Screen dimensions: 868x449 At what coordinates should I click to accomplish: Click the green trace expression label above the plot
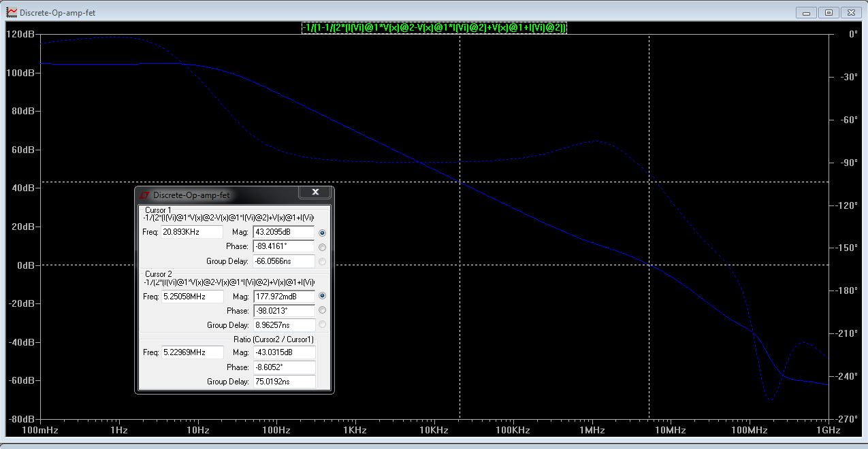click(434, 27)
